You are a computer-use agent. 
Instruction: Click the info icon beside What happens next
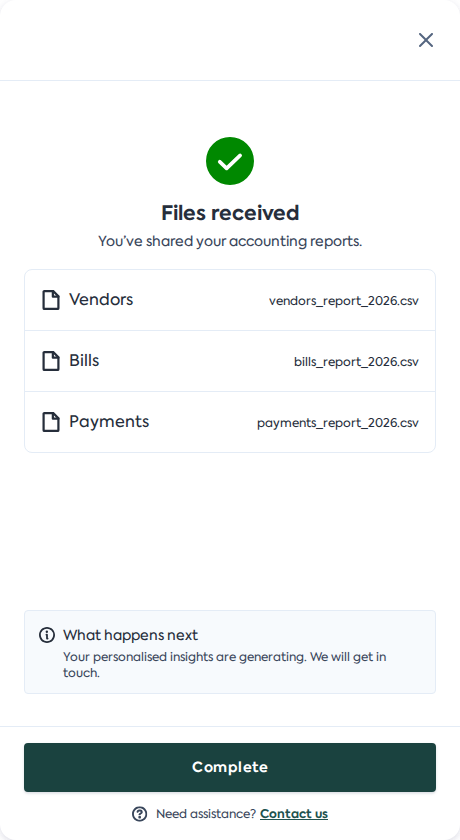pos(47,635)
